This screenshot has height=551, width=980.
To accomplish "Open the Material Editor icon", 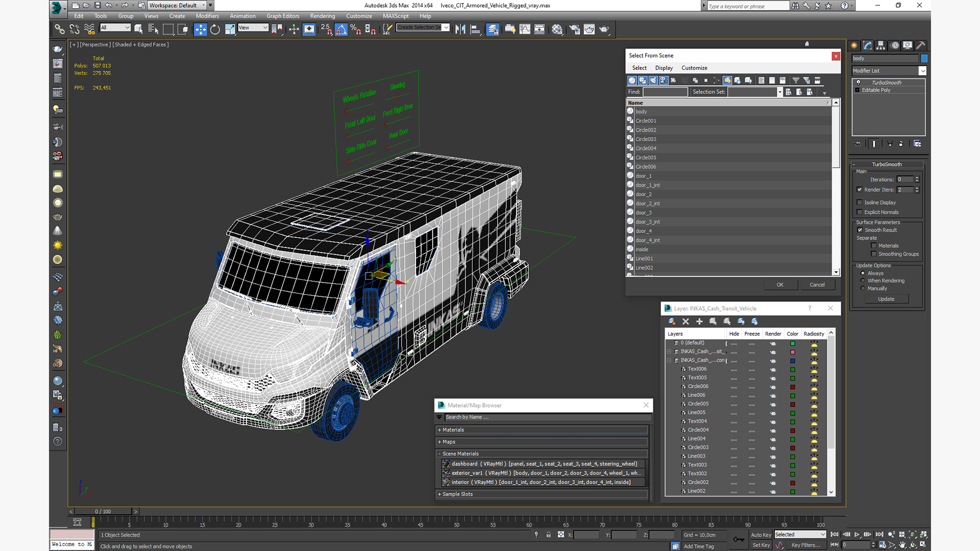I will coord(557,29).
